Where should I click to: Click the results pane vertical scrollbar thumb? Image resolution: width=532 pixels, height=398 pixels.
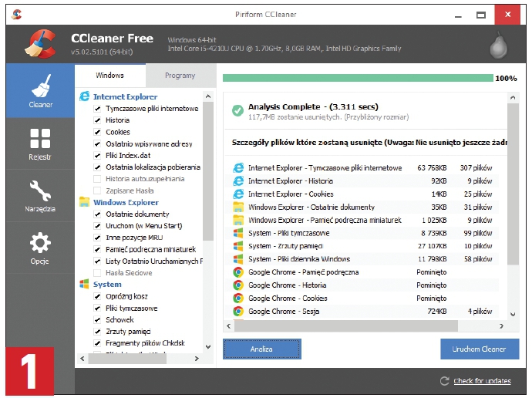tap(513, 184)
